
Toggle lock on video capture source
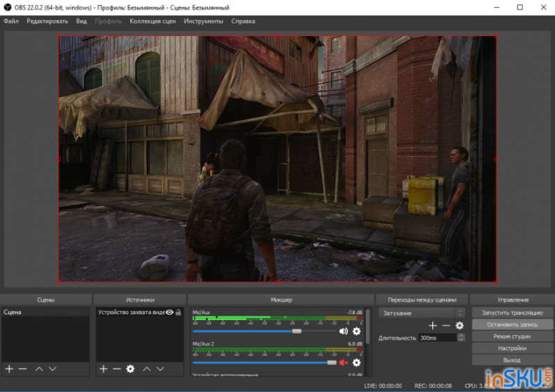point(178,312)
